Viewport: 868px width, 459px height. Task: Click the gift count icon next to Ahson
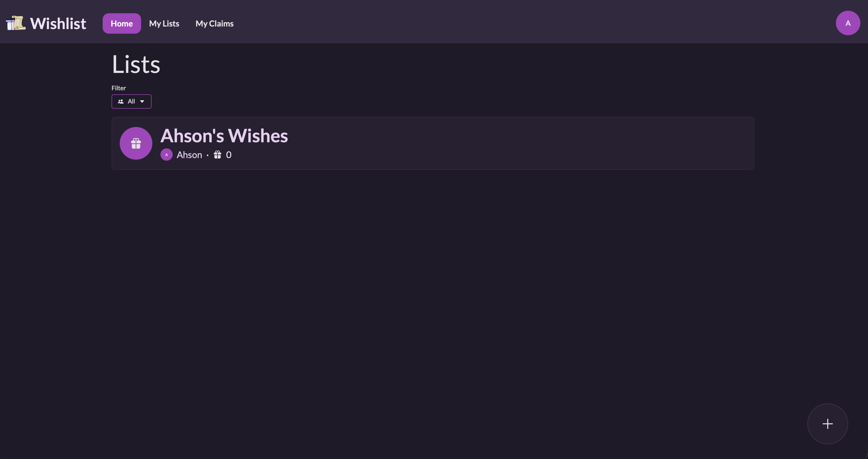(x=217, y=155)
